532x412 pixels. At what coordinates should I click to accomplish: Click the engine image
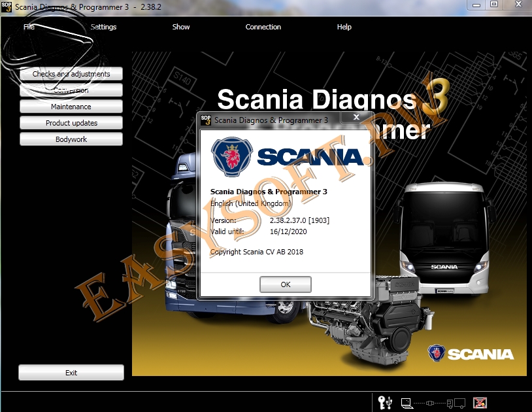coord(370,319)
